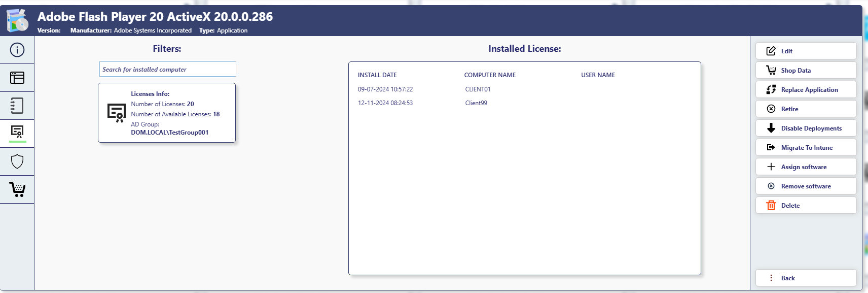
Task: Click the small X icon for Remove software
Action: click(771, 186)
